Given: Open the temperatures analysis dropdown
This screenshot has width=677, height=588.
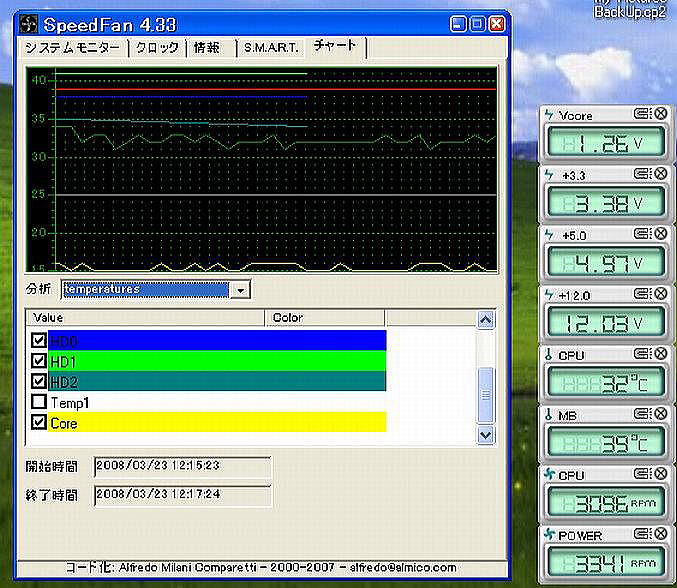Looking at the screenshot, I should [x=240, y=290].
